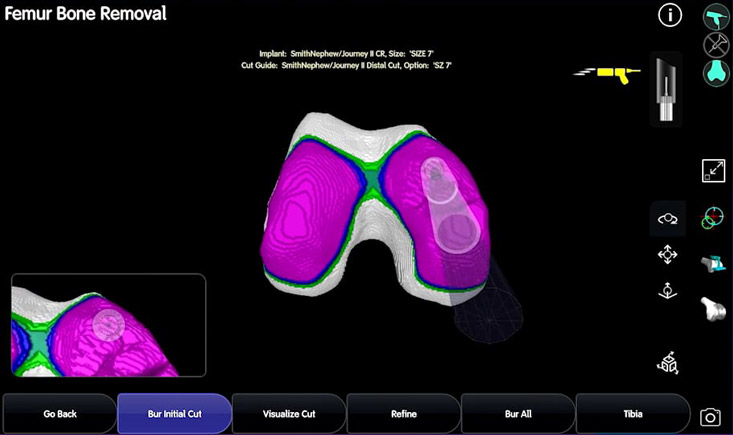The height and width of the screenshot is (435, 733).
Task: Open the Visualize Cut tab
Action: pyautogui.click(x=289, y=414)
